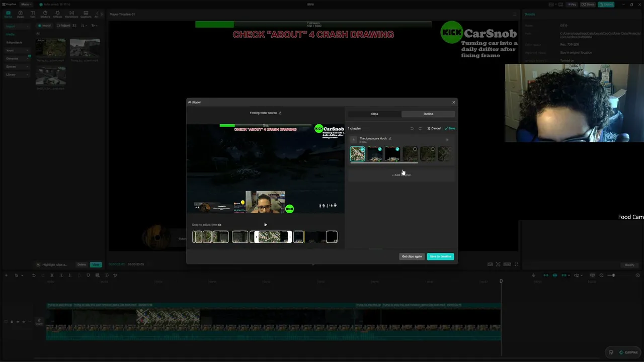The height and width of the screenshot is (362, 644).
Task: Show more toolbar tabs with arrow
Action: 101,14
